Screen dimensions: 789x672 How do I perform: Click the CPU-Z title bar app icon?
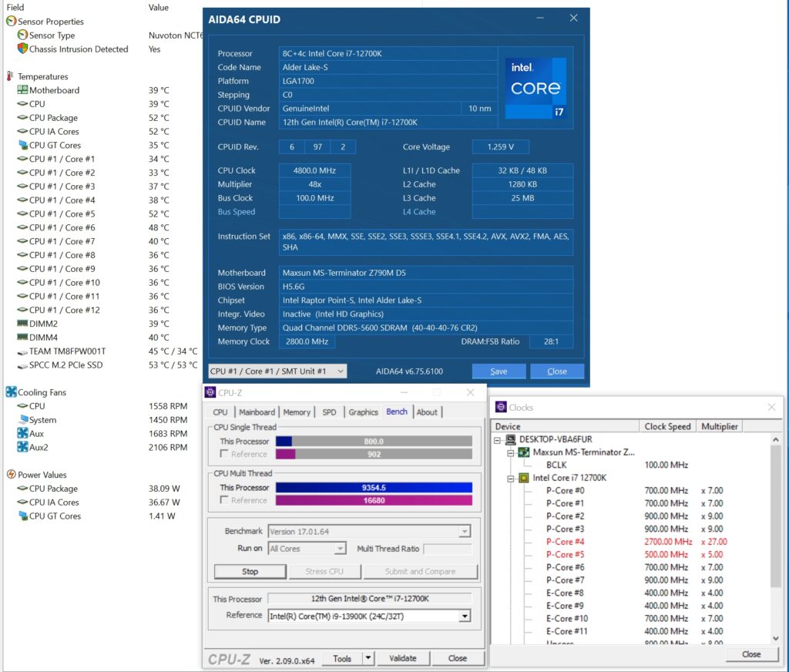(x=210, y=392)
